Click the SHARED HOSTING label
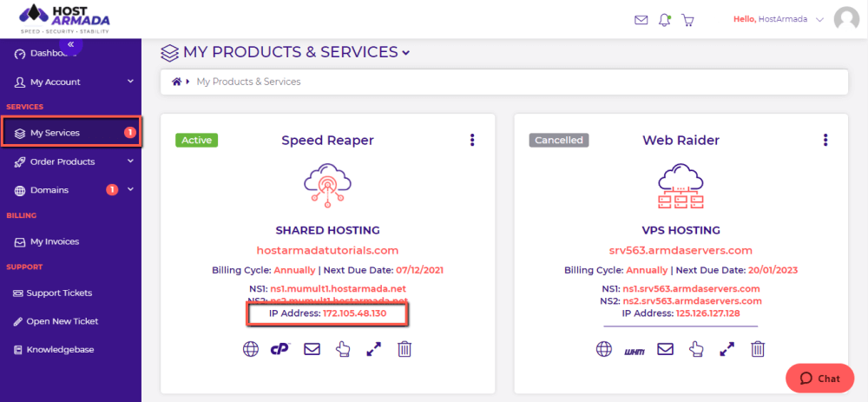The height and width of the screenshot is (402, 868). [328, 230]
